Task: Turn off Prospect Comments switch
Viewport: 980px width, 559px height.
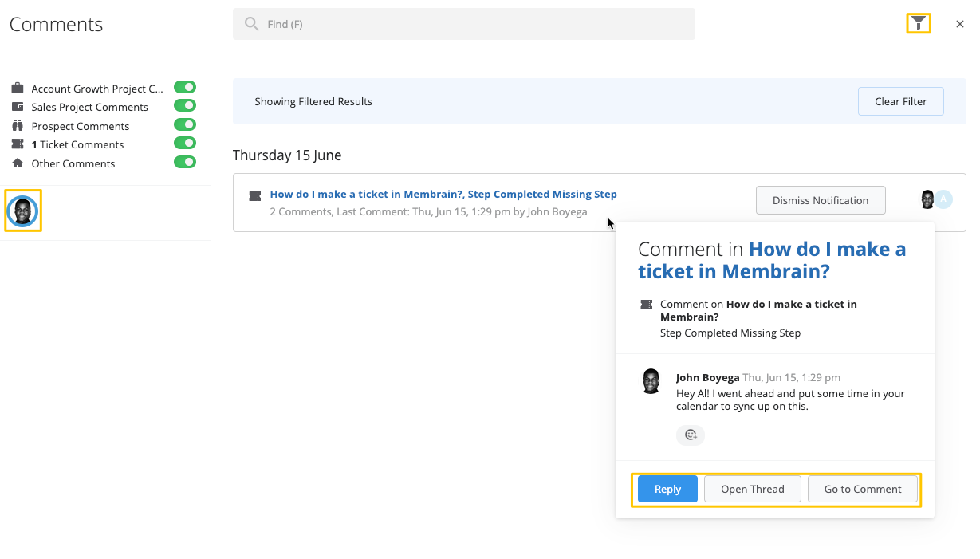Action: [x=185, y=125]
